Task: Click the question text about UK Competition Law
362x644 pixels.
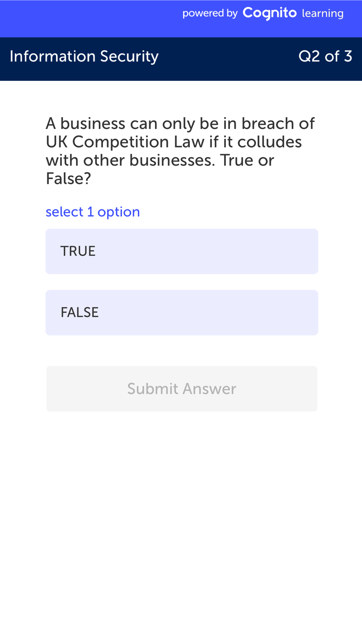Action: pos(180,151)
